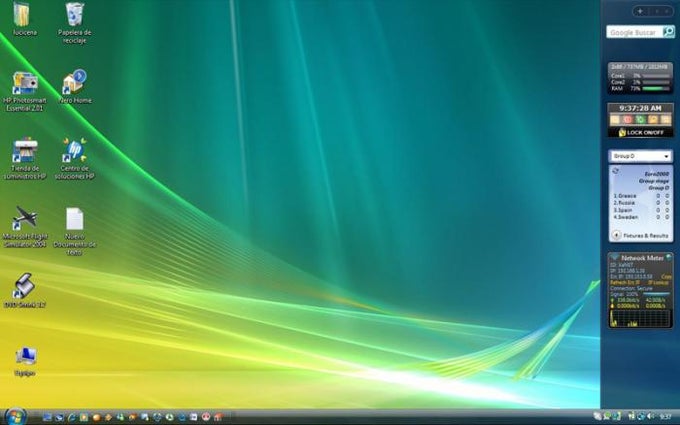Open the Windows Start orb
Image resolution: width=680 pixels, height=425 pixels.
pyautogui.click(x=16, y=417)
